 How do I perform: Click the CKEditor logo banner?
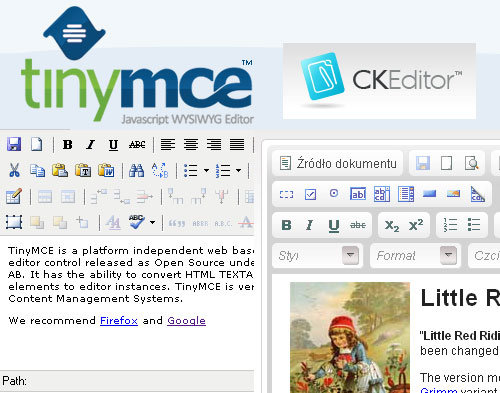tap(379, 81)
